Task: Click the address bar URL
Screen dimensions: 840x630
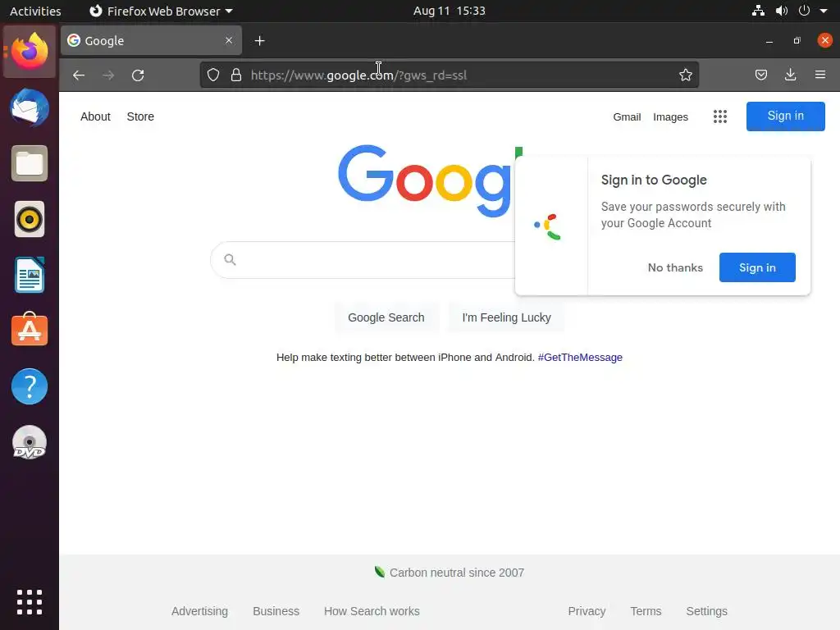Action: [358, 75]
